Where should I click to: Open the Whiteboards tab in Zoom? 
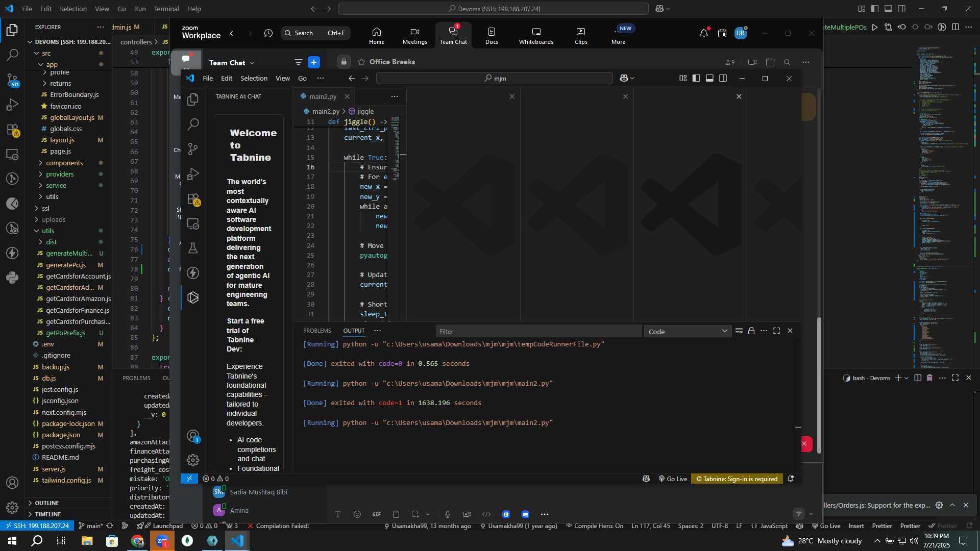(536, 36)
